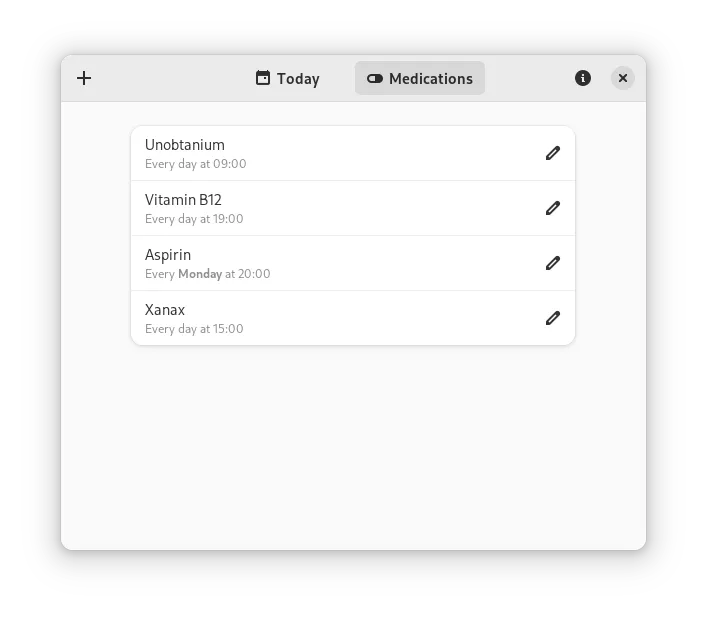This screenshot has height=617, width=707.
Task: Click the 'Every Monday at 20:00' schedule text
Action: [x=207, y=274]
